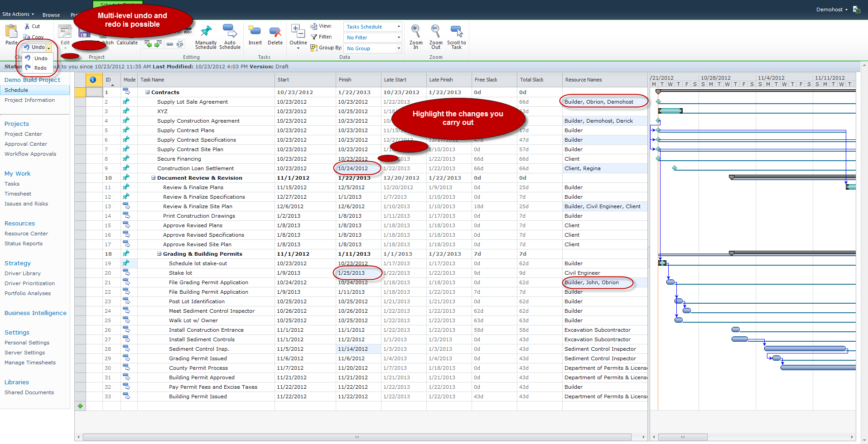The image size is (868, 444).
Task: Open Shared Documents library
Action: [x=29, y=392]
